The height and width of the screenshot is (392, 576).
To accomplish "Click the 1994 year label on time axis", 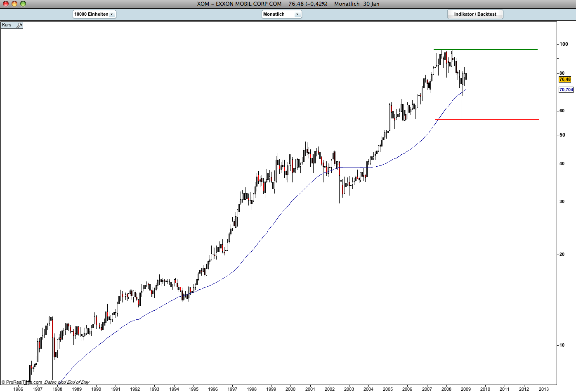I will [x=174, y=389].
